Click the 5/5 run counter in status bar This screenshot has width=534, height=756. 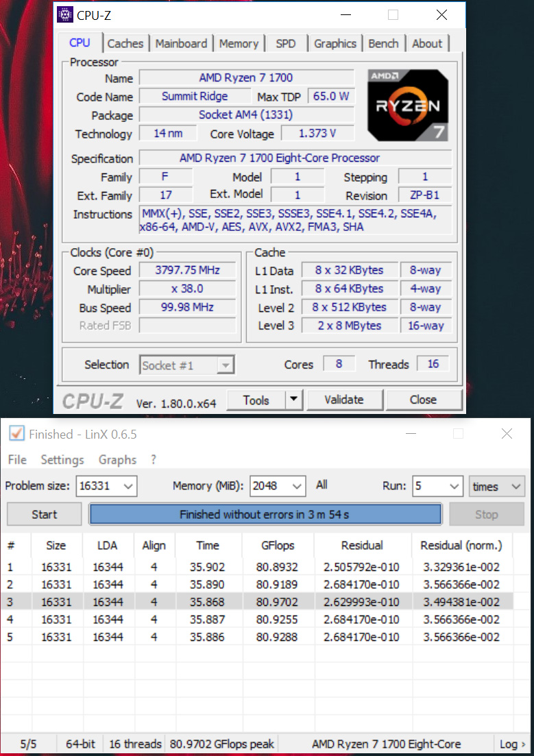coord(28,744)
